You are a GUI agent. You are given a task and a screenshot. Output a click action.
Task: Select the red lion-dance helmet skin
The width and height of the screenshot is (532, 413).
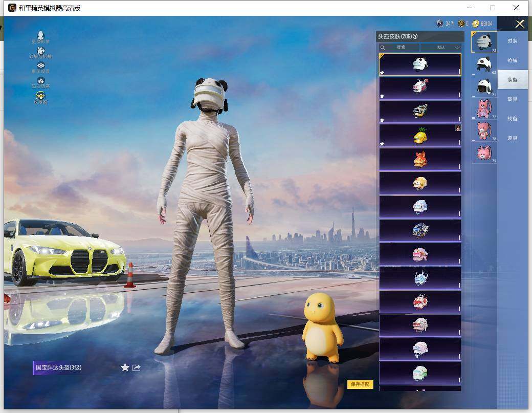coord(420,302)
